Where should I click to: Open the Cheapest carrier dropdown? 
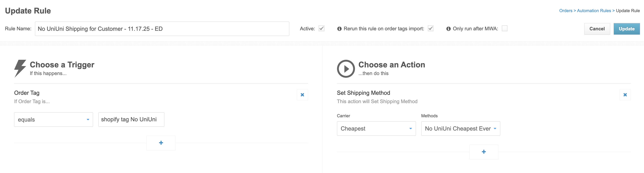click(376, 129)
